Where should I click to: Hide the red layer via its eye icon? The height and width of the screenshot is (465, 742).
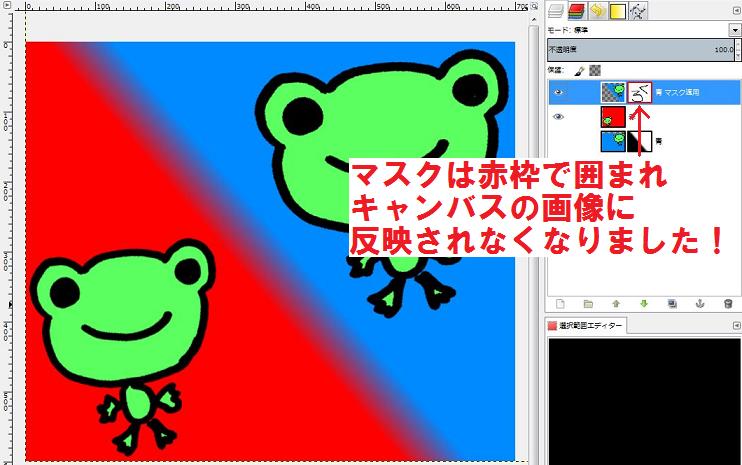pyautogui.click(x=558, y=116)
